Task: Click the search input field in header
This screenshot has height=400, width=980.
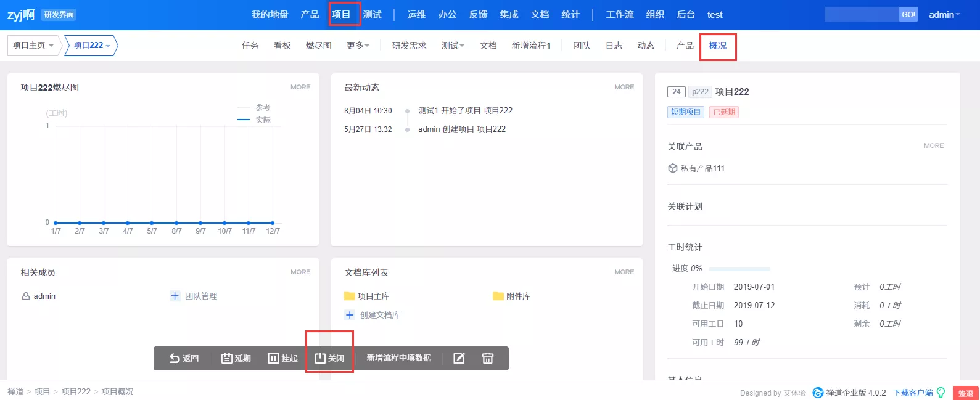Action: [862, 14]
